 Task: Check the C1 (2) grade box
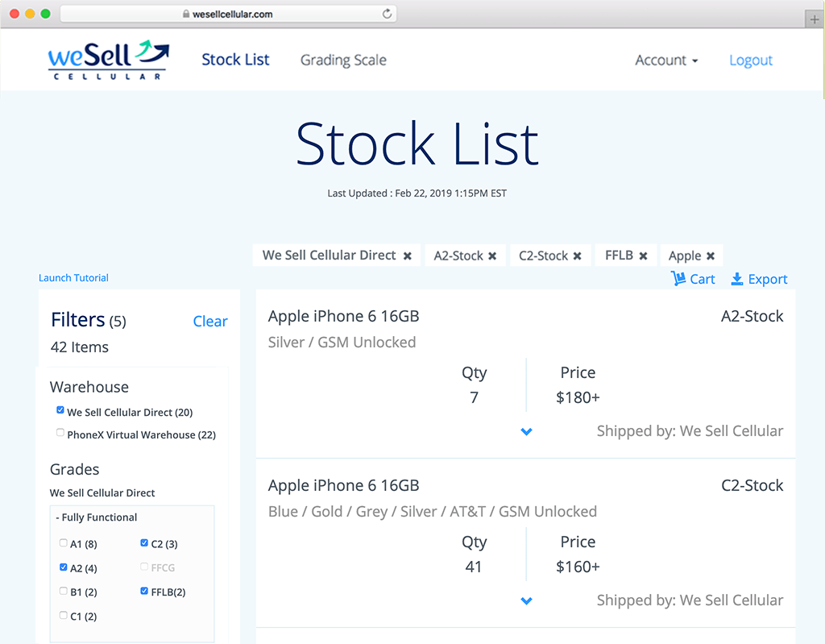point(64,615)
